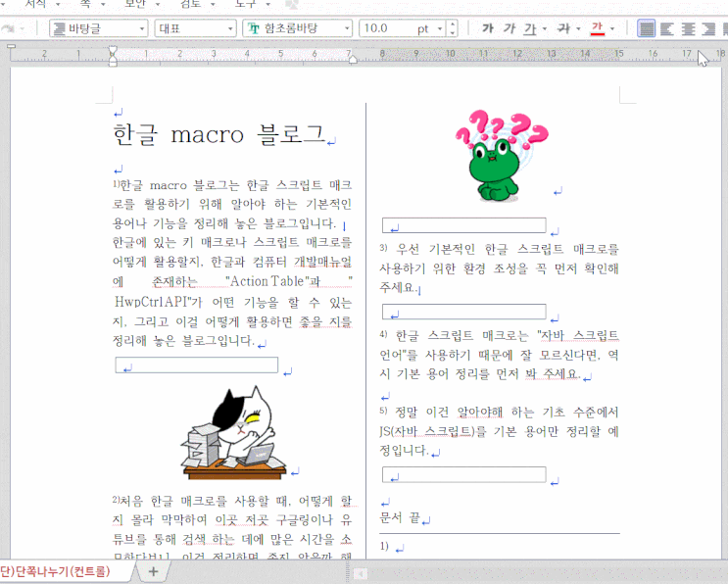The image size is (728, 584).
Task: Click footnote marker 3) before 우선
Action: point(383,248)
